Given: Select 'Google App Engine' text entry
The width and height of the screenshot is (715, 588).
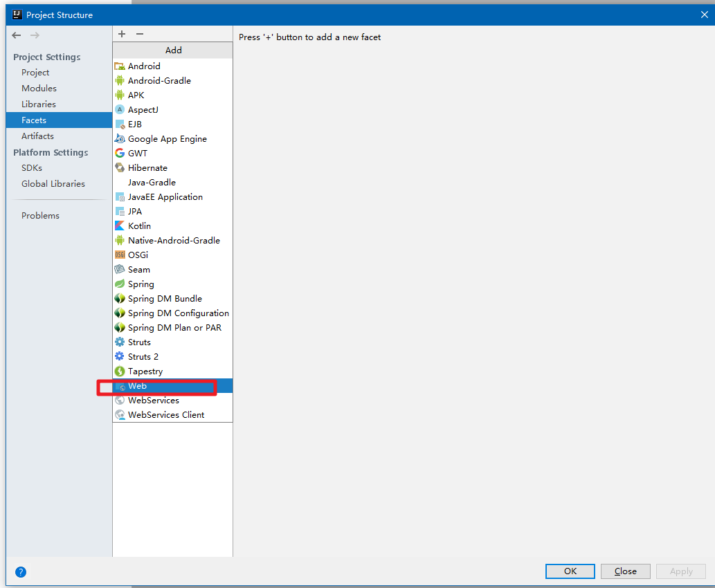Looking at the screenshot, I should [x=167, y=138].
